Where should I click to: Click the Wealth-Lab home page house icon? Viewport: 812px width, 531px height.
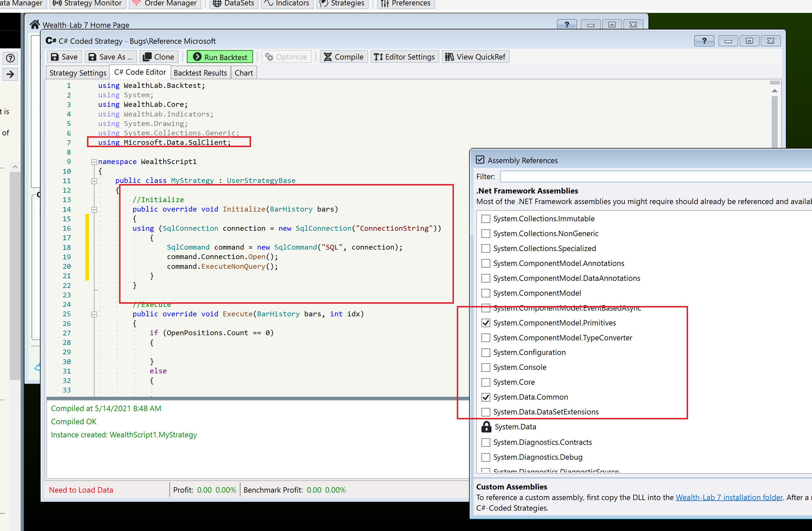tap(35, 25)
